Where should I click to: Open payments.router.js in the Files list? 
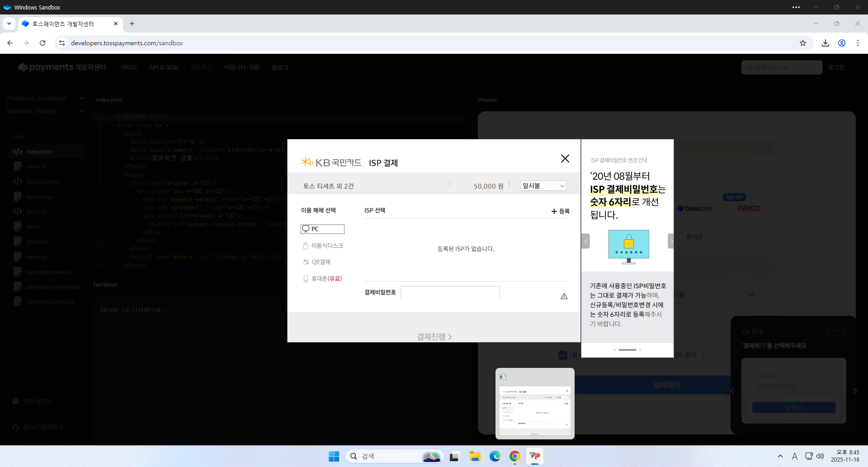(46, 272)
